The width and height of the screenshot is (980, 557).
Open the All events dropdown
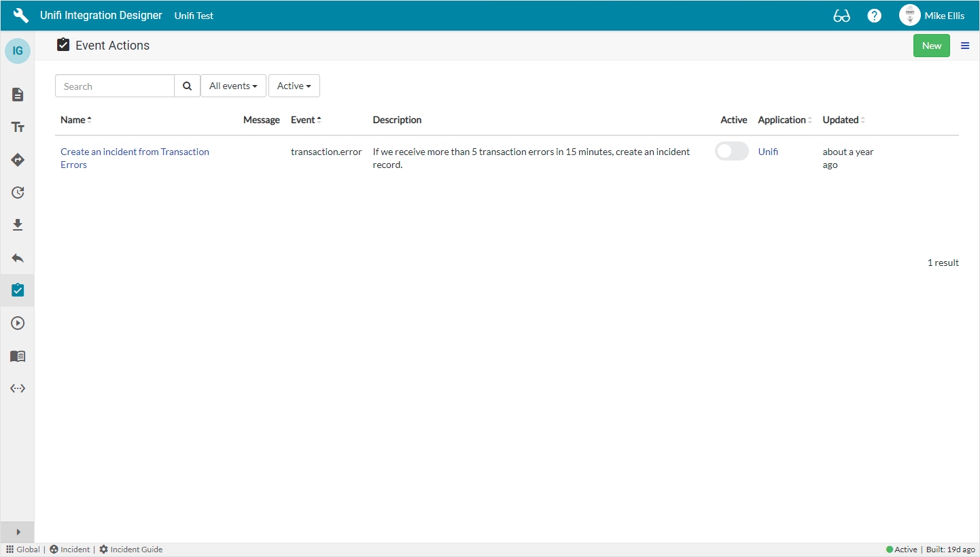[x=233, y=86]
